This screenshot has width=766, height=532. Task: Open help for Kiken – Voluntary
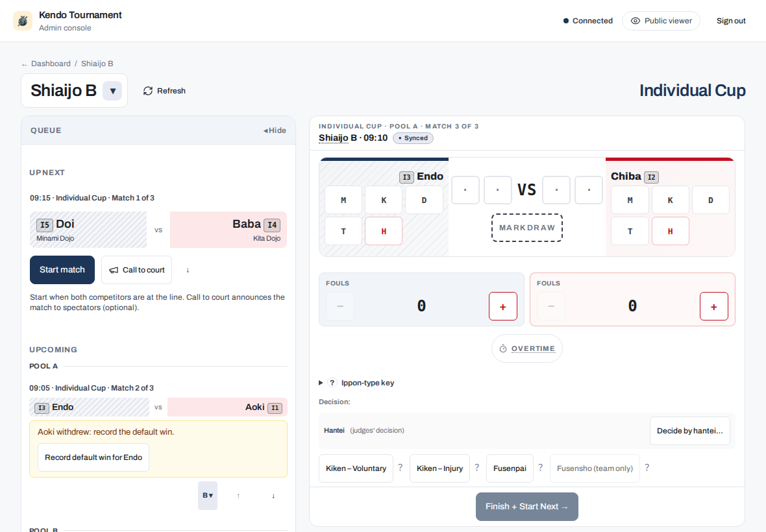coord(400,468)
